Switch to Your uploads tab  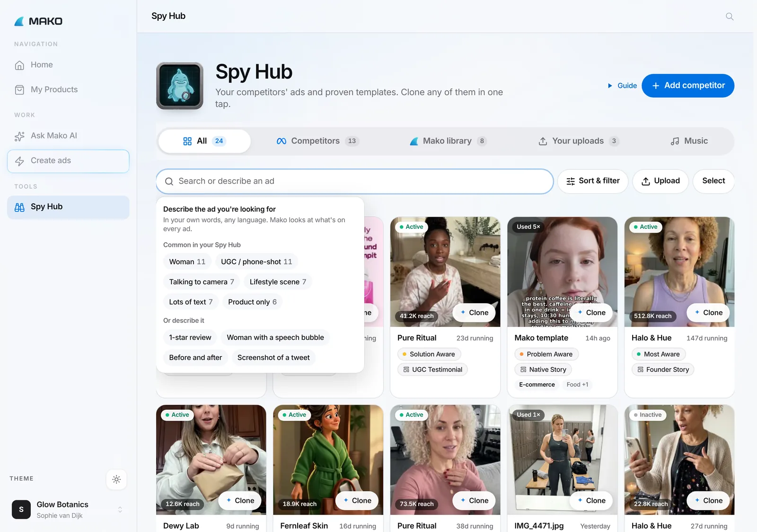pyautogui.click(x=579, y=141)
